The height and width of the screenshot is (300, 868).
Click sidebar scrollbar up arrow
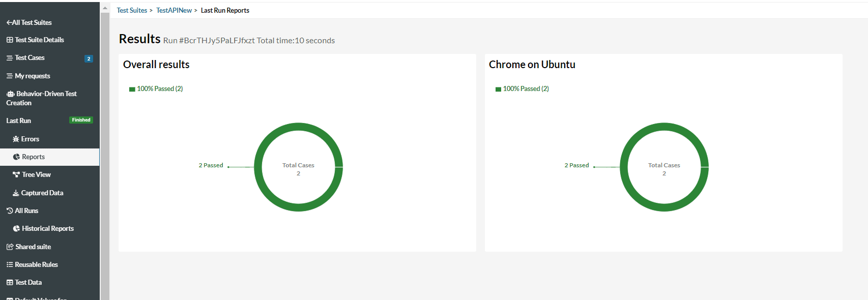pyautogui.click(x=105, y=8)
